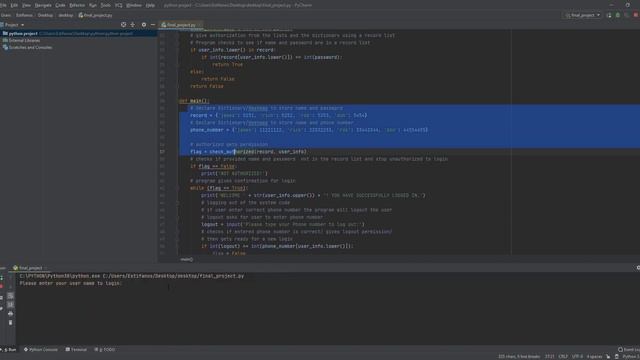The height and width of the screenshot is (360, 640).
Task: Click the Run button in top toolbar
Action: click(x=609, y=15)
